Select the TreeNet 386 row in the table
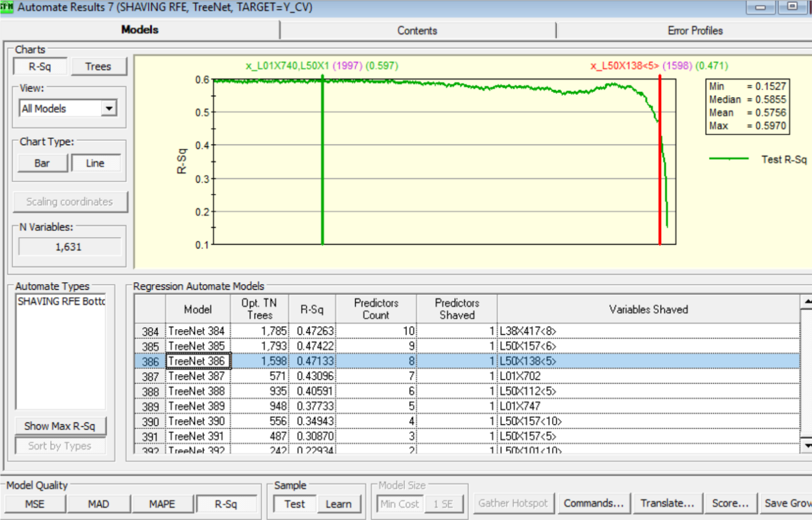The height and width of the screenshot is (520, 812). coord(197,361)
